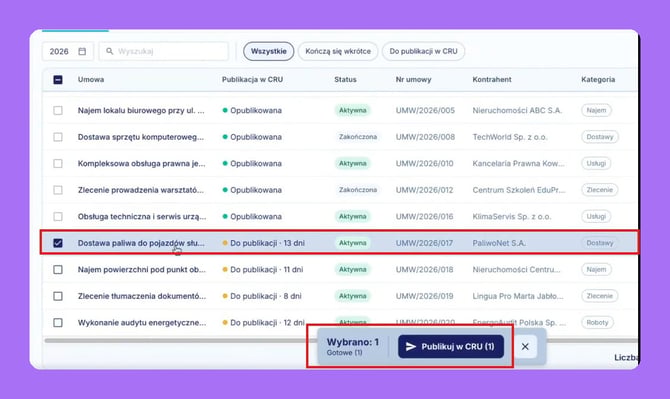Click the Do publikacji · 8 dni status
The height and width of the screenshot is (399, 670).
(x=262, y=296)
